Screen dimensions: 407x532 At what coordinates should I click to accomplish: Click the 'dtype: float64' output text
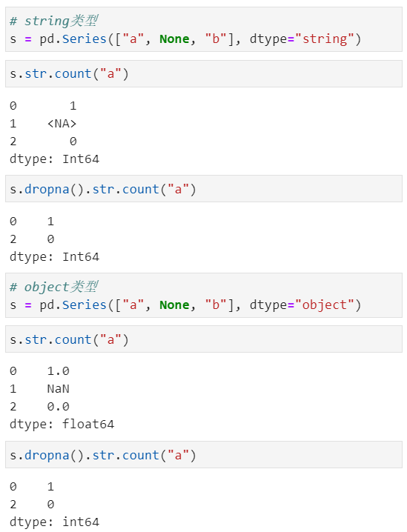[x=62, y=424]
